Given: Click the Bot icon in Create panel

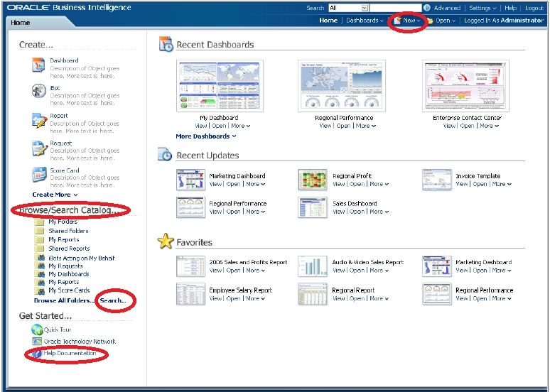Looking at the screenshot, I should click(39, 92).
